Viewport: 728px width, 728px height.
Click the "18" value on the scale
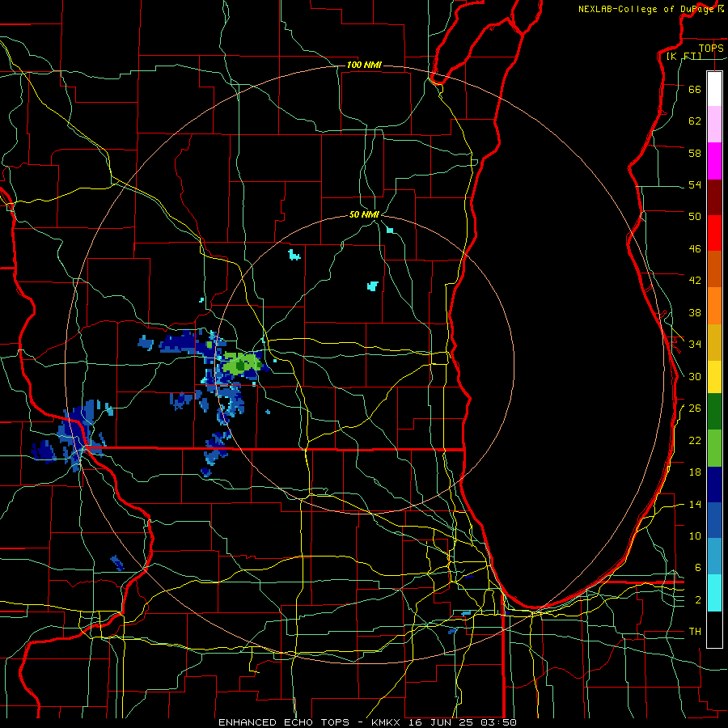click(x=695, y=472)
